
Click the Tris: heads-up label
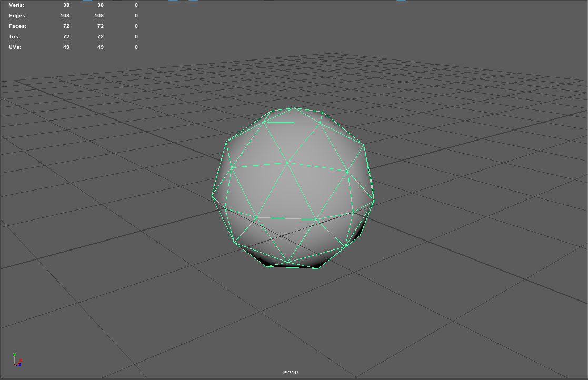(x=15, y=37)
